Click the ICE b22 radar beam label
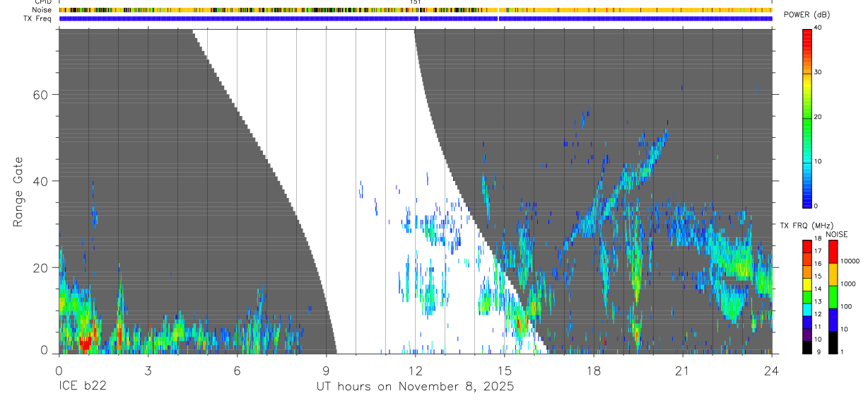 (82, 387)
